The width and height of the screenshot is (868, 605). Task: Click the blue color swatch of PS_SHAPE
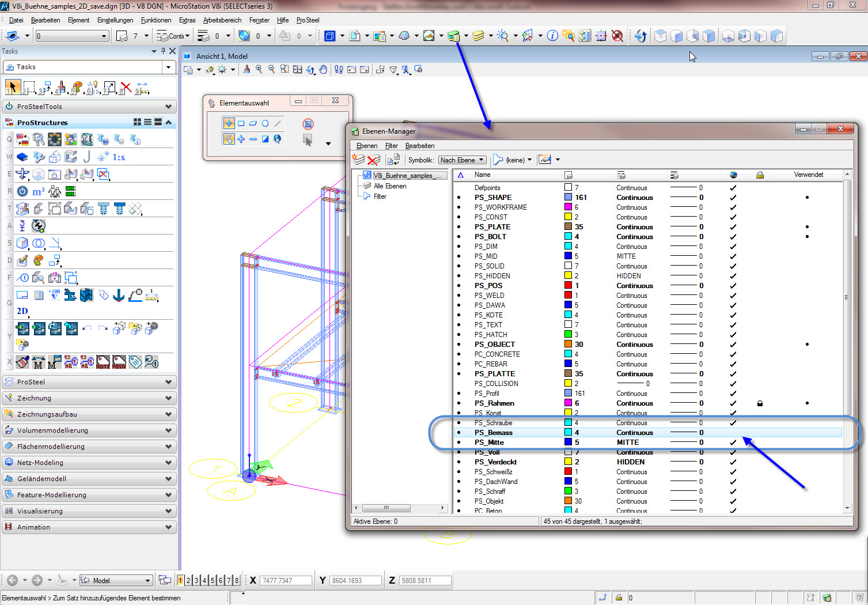(568, 198)
